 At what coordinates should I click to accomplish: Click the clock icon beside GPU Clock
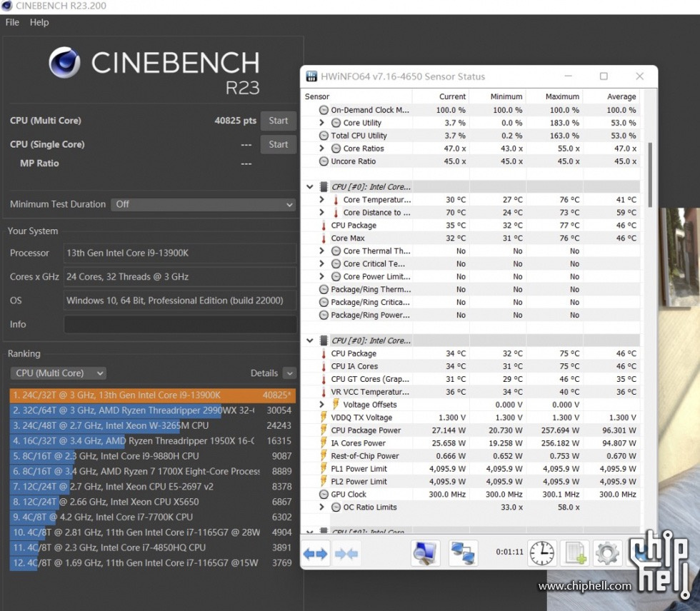[x=324, y=494]
